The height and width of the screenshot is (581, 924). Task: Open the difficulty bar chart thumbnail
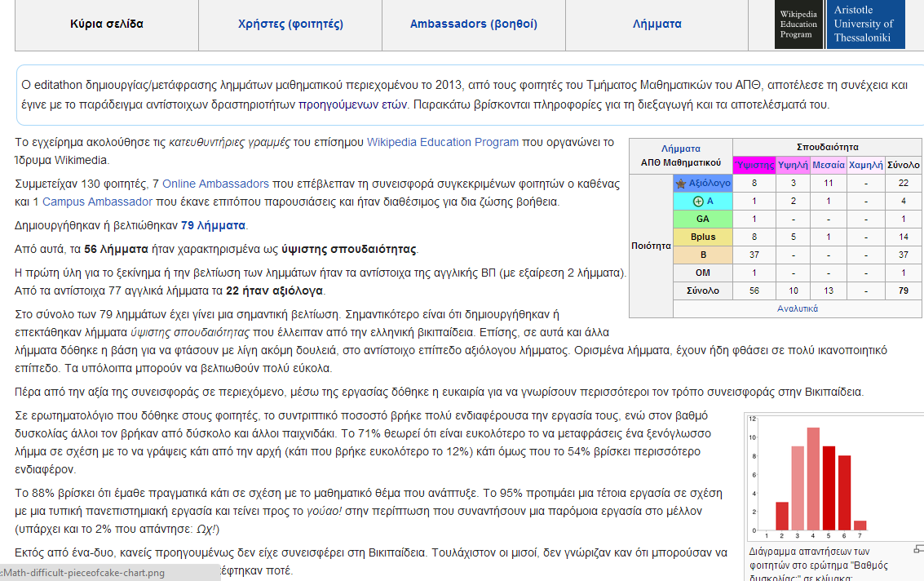836,477
